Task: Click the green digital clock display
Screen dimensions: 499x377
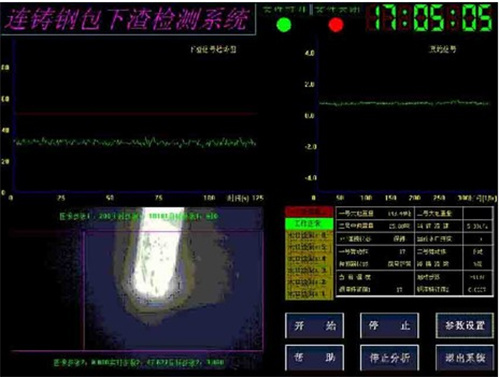Action: pos(429,18)
